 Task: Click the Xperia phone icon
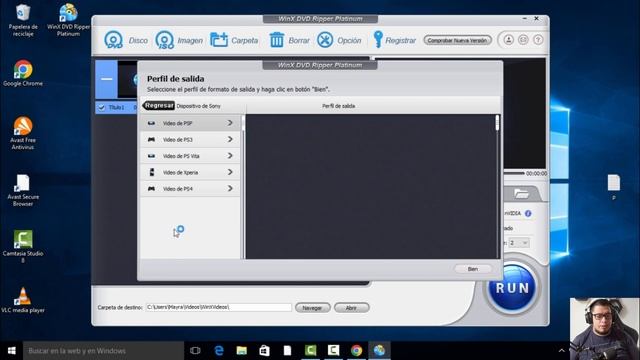click(152, 172)
